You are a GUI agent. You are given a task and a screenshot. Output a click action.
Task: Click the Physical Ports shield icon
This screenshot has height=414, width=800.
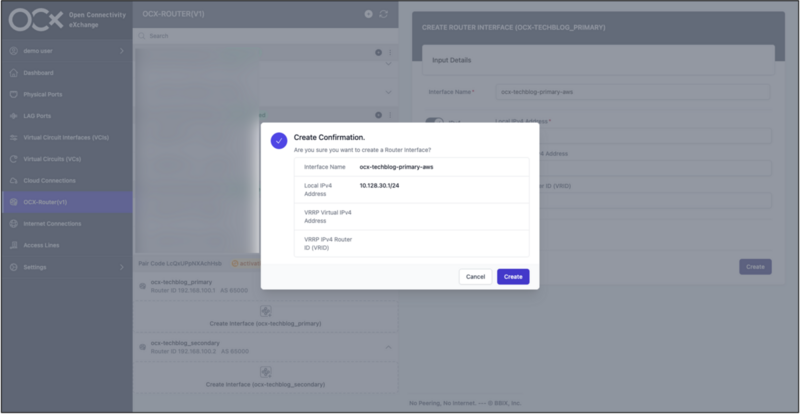pyautogui.click(x=14, y=94)
